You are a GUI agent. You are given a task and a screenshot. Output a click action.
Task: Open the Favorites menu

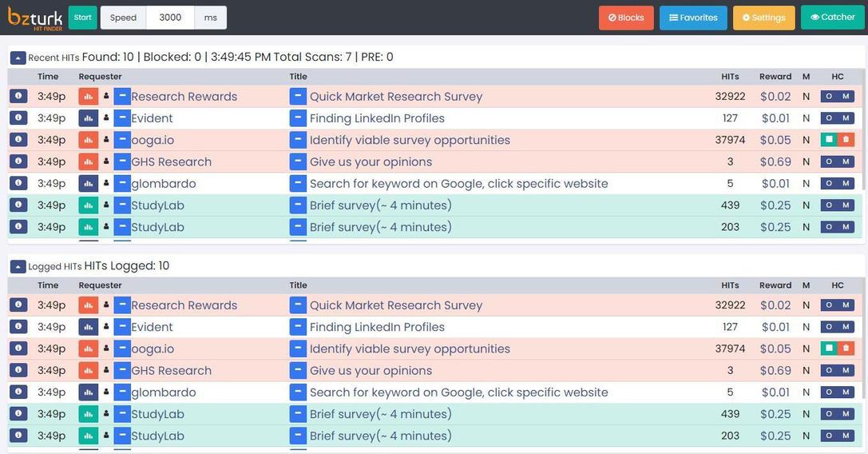(x=693, y=18)
